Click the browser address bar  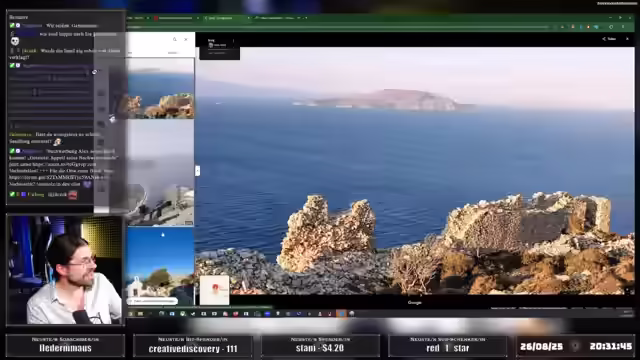339,27
